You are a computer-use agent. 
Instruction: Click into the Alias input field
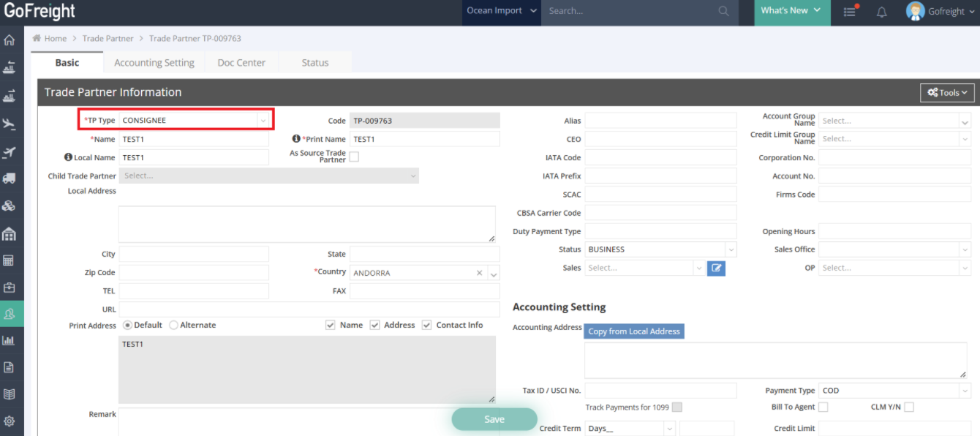pos(660,121)
